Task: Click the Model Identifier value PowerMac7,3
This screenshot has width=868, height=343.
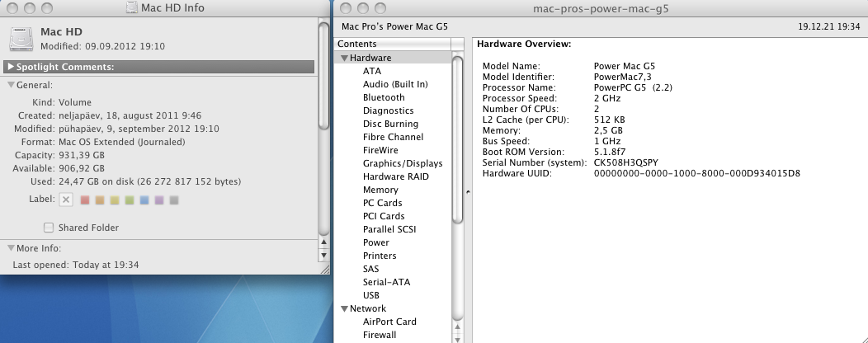Action: coord(622,77)
